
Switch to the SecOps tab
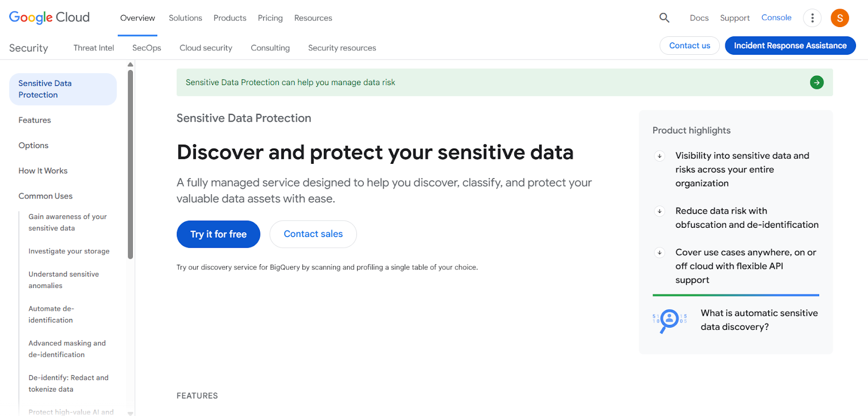coord(146,48)
